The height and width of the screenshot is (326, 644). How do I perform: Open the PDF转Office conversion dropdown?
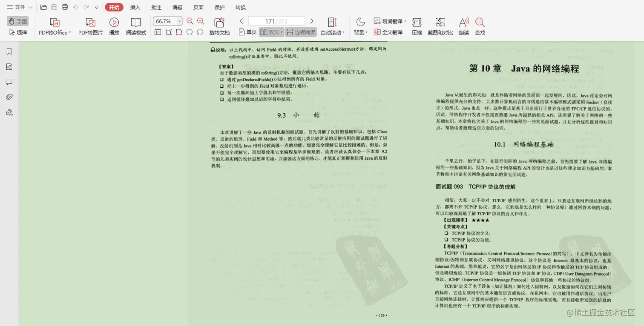[55, 26]
